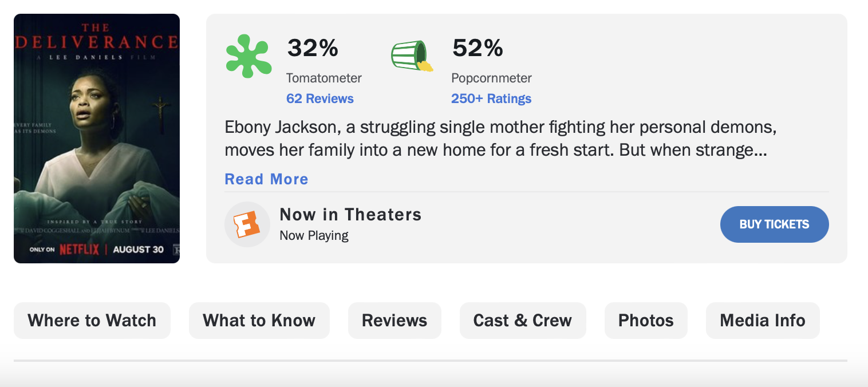868x387 pixels.
Task: Select the Media Info tab
Action: click(762, 321)
